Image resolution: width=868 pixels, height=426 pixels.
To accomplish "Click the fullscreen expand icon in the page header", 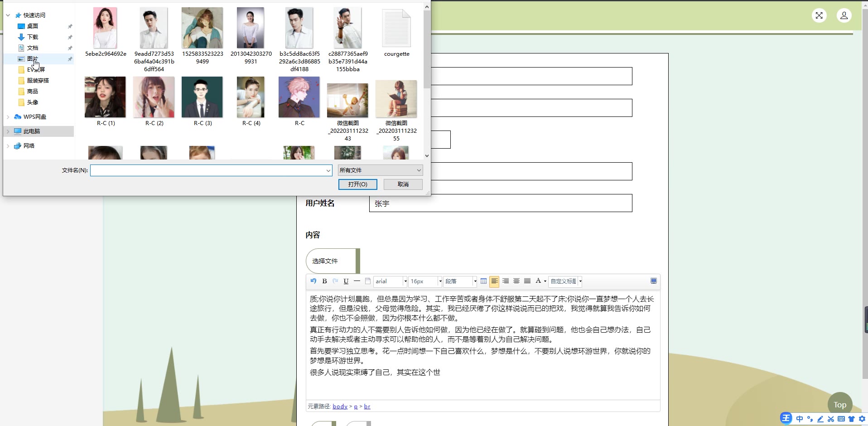I will click(x=819, y=15).
